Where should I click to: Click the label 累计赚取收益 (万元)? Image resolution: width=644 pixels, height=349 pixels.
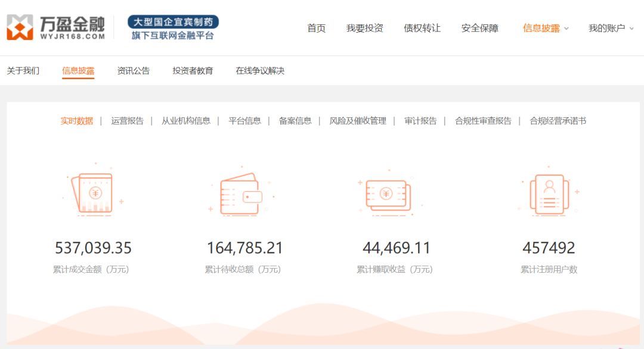pyautogui.click(x=394, y=269)
